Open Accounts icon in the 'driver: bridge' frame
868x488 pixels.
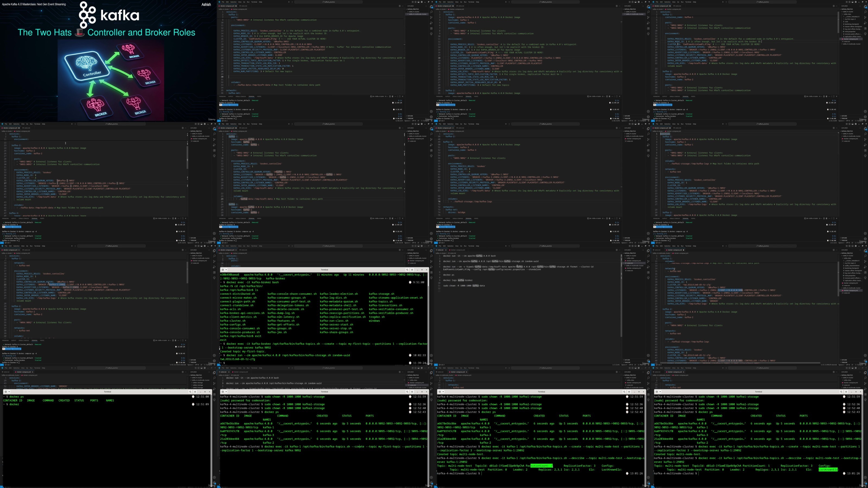[x=649, y=233]
